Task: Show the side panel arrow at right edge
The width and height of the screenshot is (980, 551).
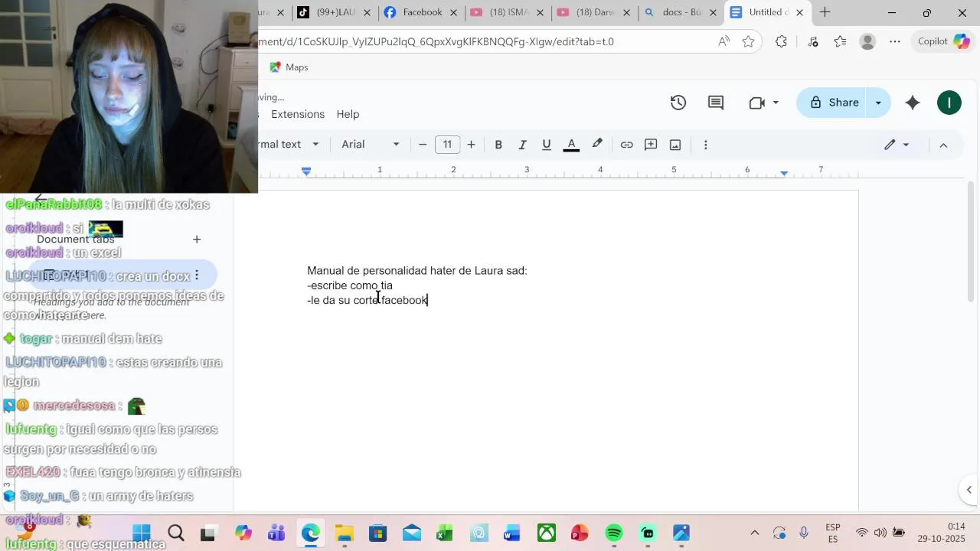Action: pos(969,490)
